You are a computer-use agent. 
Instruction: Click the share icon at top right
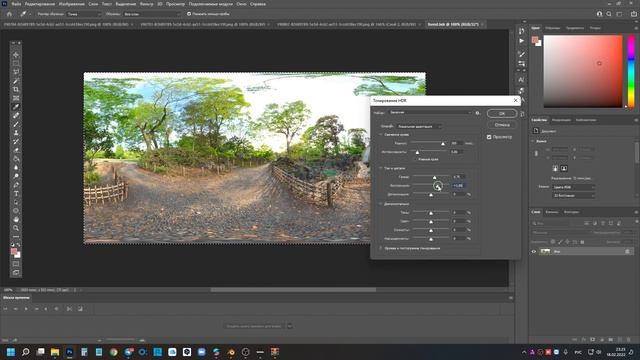tap(634, 14)
